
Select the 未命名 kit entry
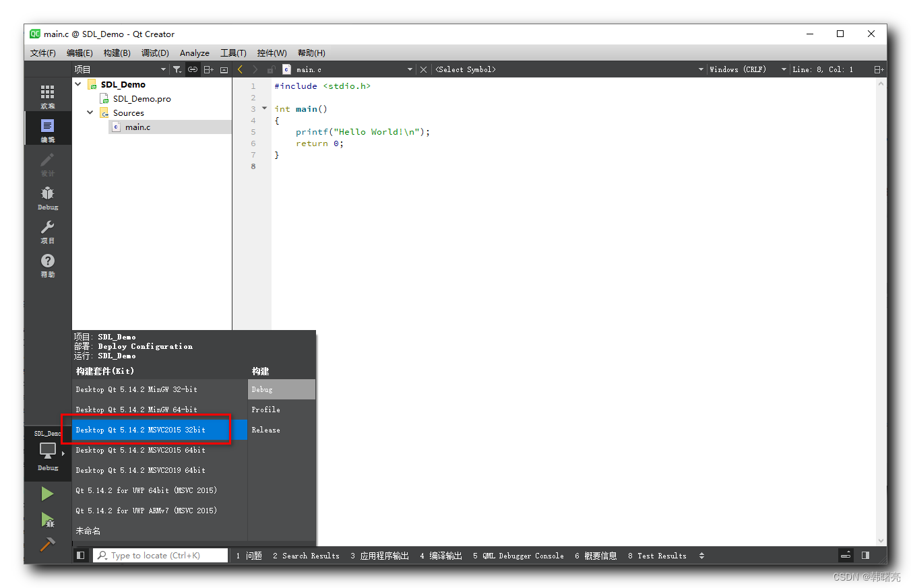(160, 531)
